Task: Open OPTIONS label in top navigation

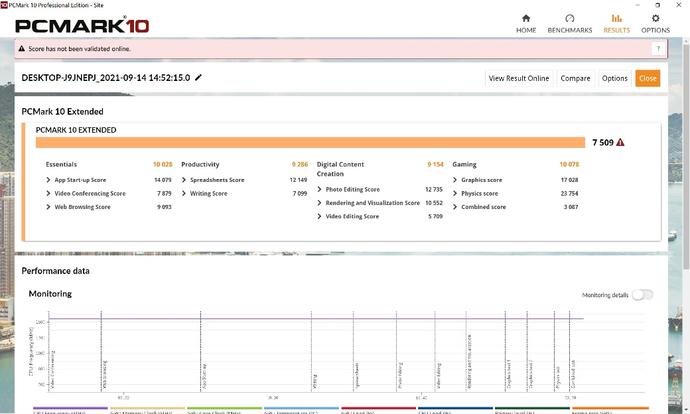Action: pos(655,30)
